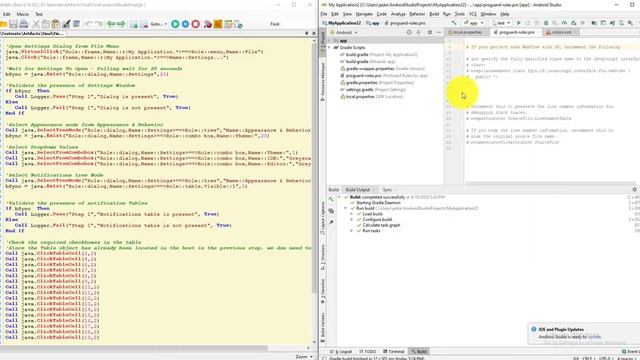The width and height of the screenshot is (640, 360).
Task: Click the Favorites side tab in Android Studio
Action: click(x=323, y=291)
